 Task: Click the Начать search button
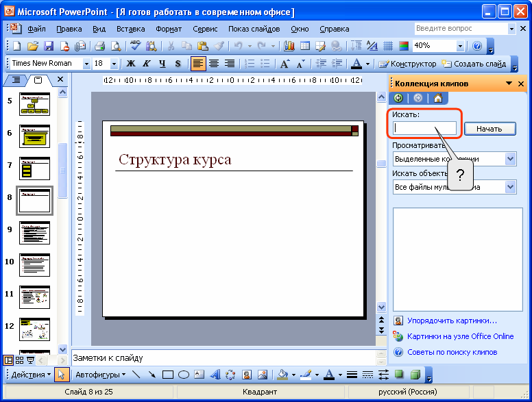tap(489, 129)
